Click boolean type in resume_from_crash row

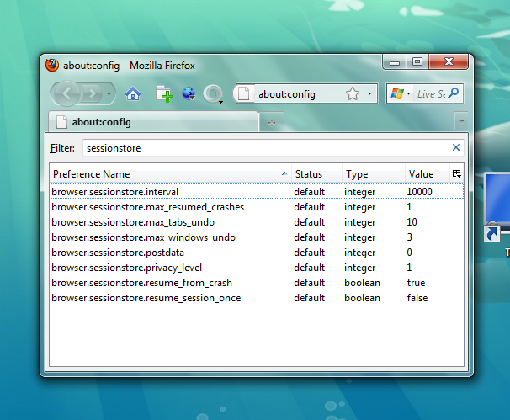coord(362,283)
